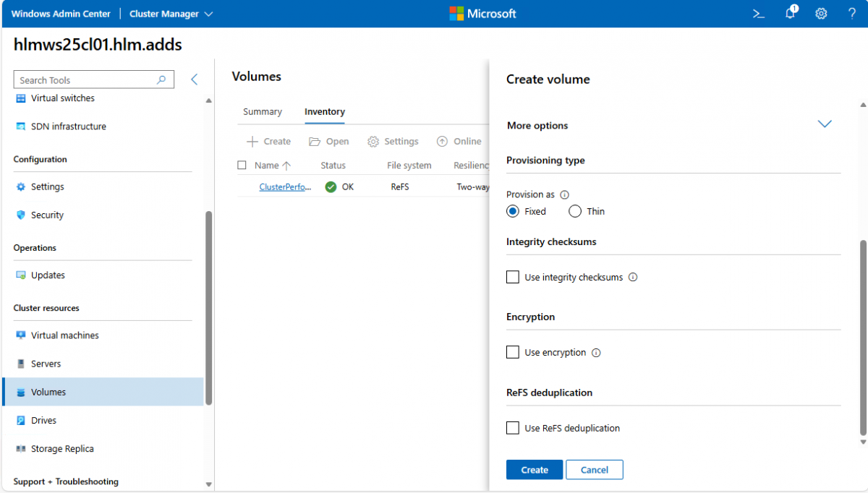Open the PowerShell console icon
The width and height of the screenshot is (868, 493).
(759, 14)
